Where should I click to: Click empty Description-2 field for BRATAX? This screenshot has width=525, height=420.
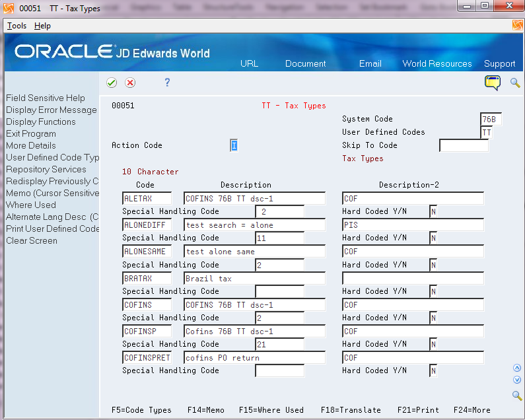pos(413,278)
